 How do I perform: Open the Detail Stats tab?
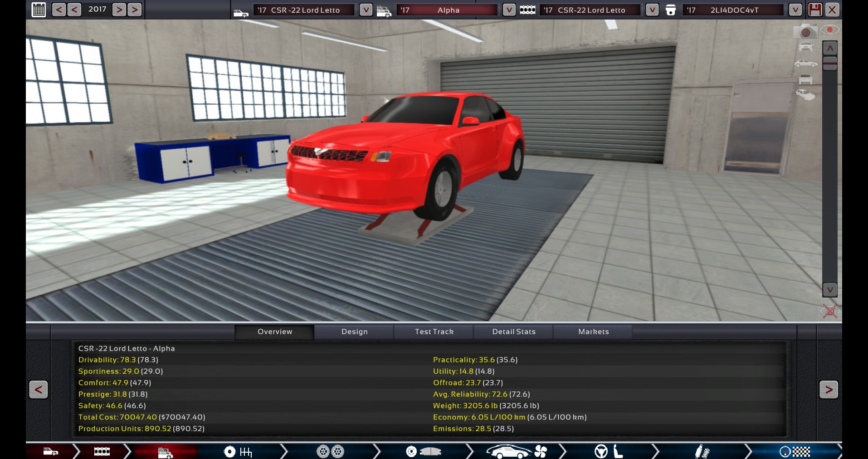(514, 332)
